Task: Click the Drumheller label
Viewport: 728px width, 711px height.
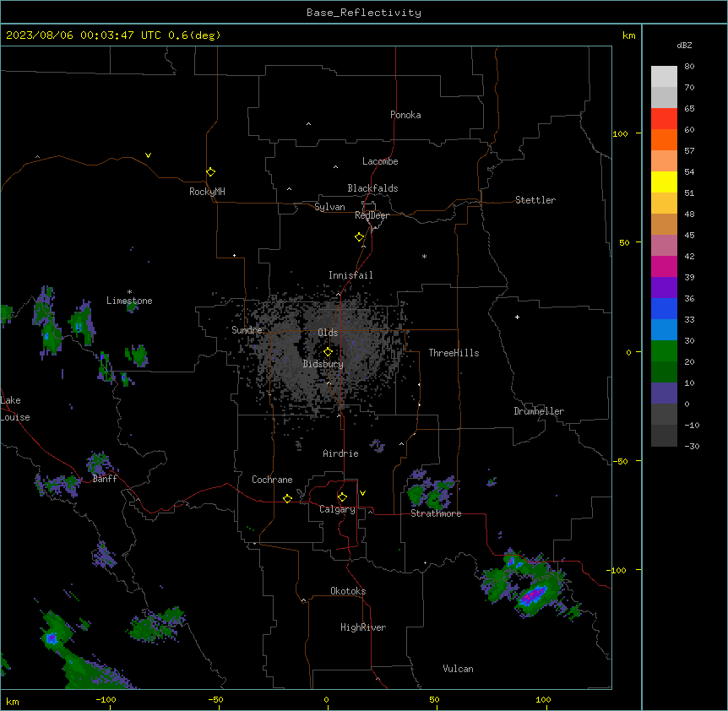Action: pyautogui.click(x=539, y=411)
